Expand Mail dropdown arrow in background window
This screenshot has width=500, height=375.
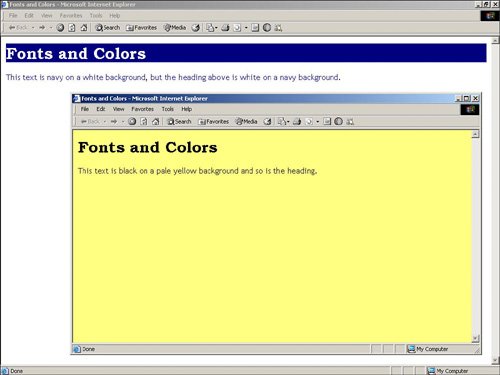216,28
